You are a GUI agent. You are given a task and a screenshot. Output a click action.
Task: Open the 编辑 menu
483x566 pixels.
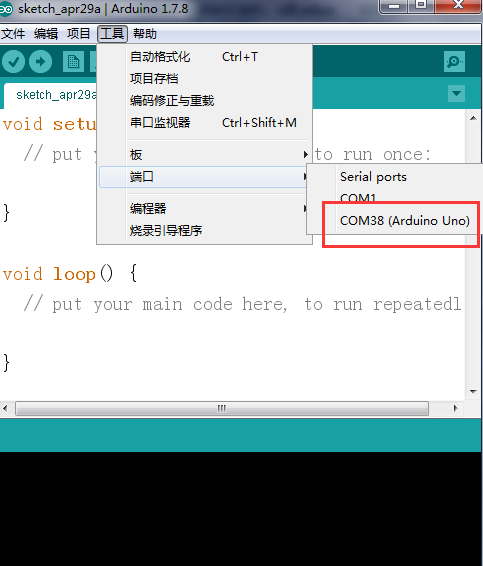click(x=46, y=34)
